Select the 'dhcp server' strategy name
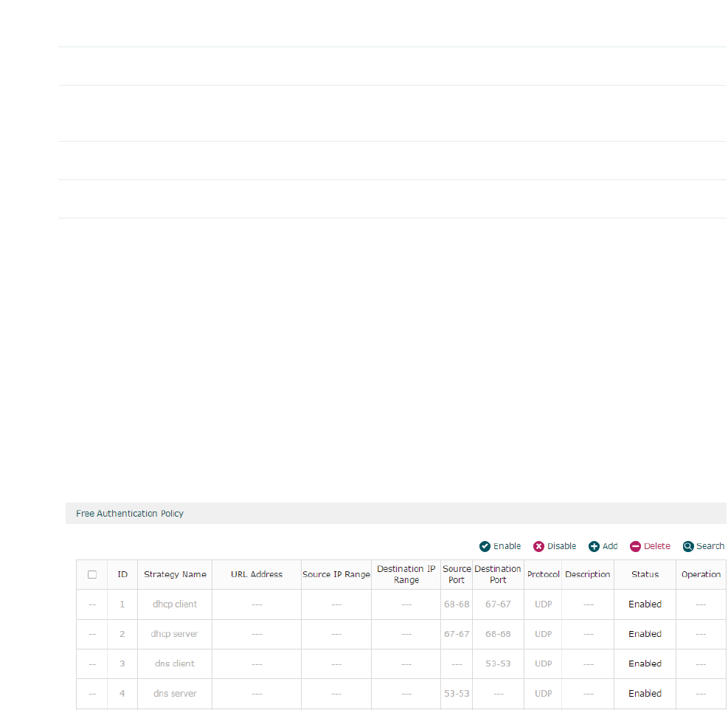The height and width of the screenshot is (710, 728). coord(175,634)
